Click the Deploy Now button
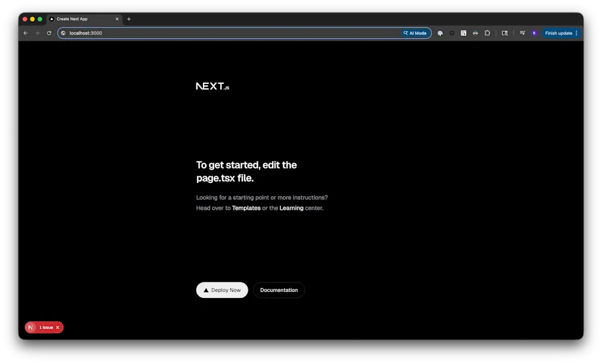Viewport: 602px width, 364px height. (x=222, y=290)
